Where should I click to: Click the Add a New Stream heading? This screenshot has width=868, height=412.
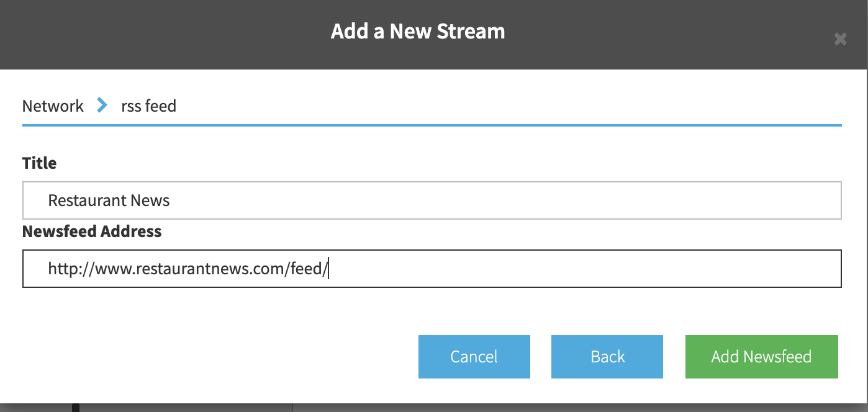click(418, 32)
